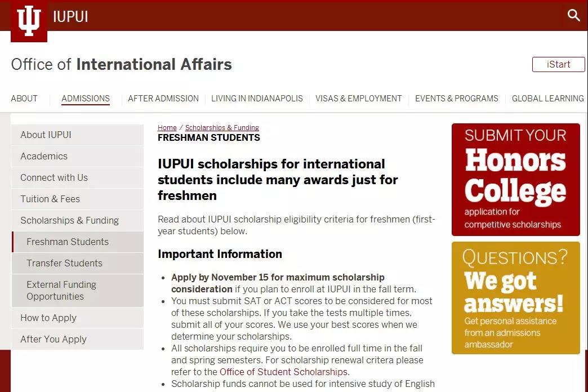The image size is (588, 392).
Task: Follow the Scholarships & Funding breadcrumb
Action: click(x=222, y=128)
